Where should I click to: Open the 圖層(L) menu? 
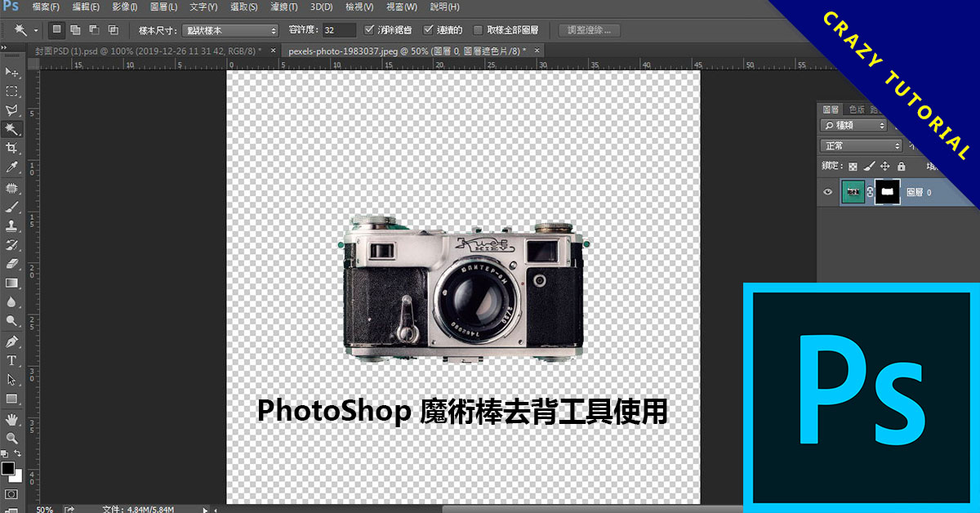click(x=163, y=7)
